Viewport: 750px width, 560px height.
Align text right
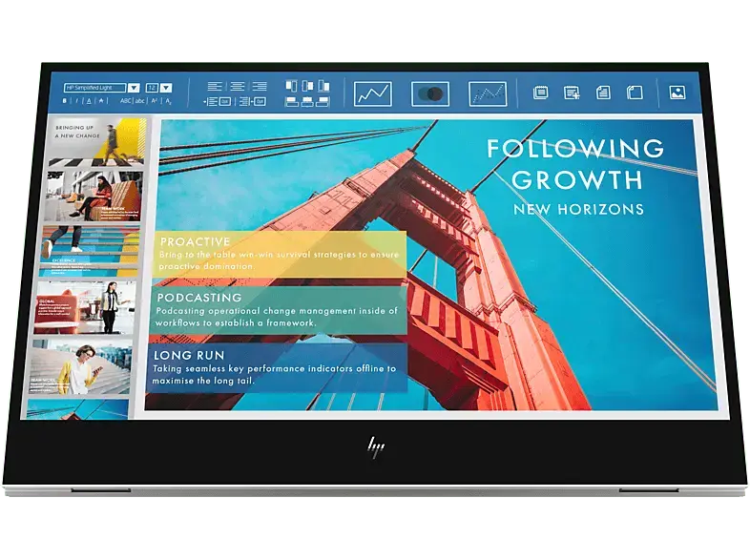(260, 86)
